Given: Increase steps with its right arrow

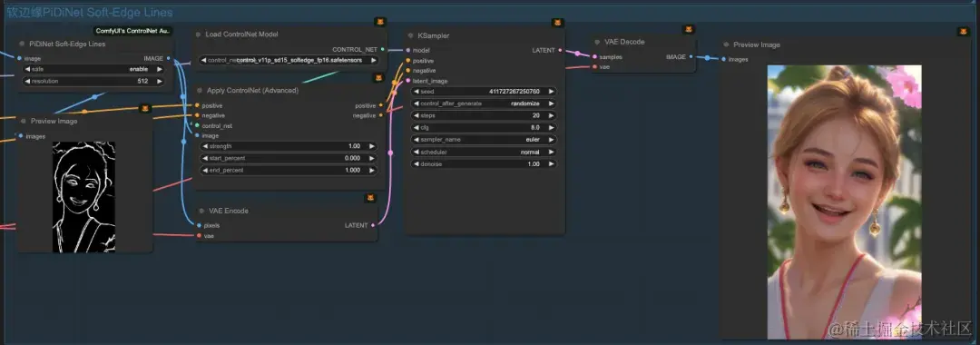Looking at the screenshot, I should (x=551, y=115).
